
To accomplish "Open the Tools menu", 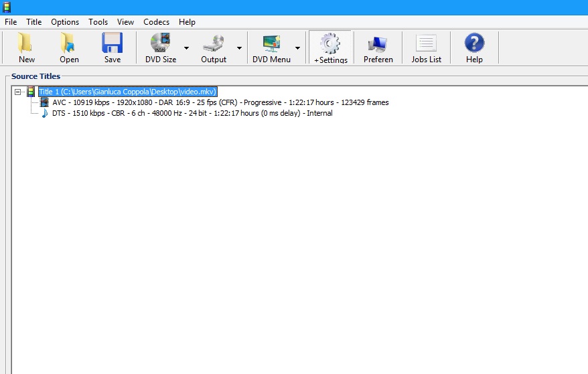I will 98,22.
